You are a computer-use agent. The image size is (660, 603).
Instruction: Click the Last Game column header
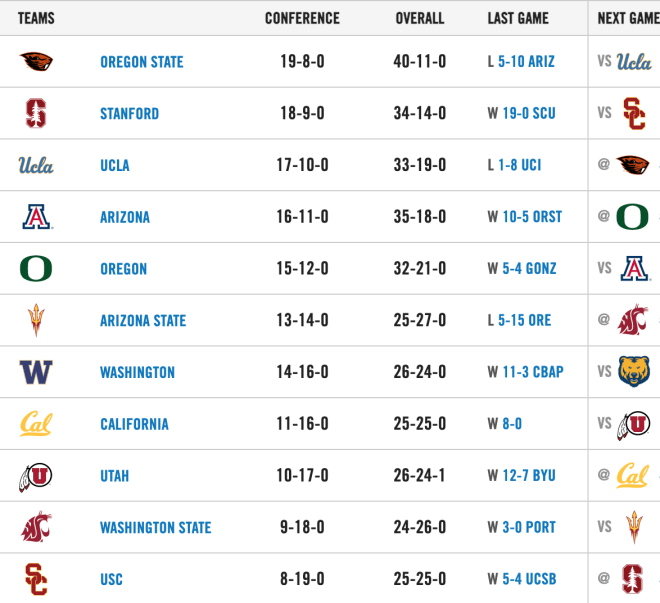click(x=518, y=18)
